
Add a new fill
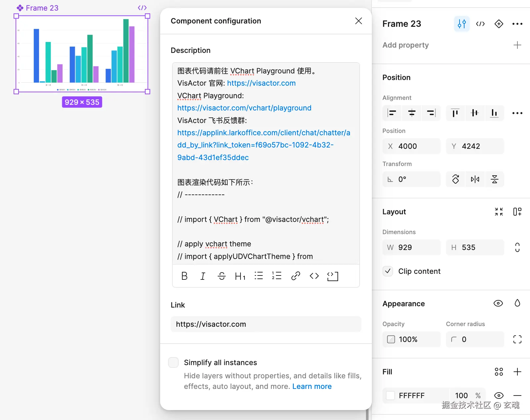[517, 372]
